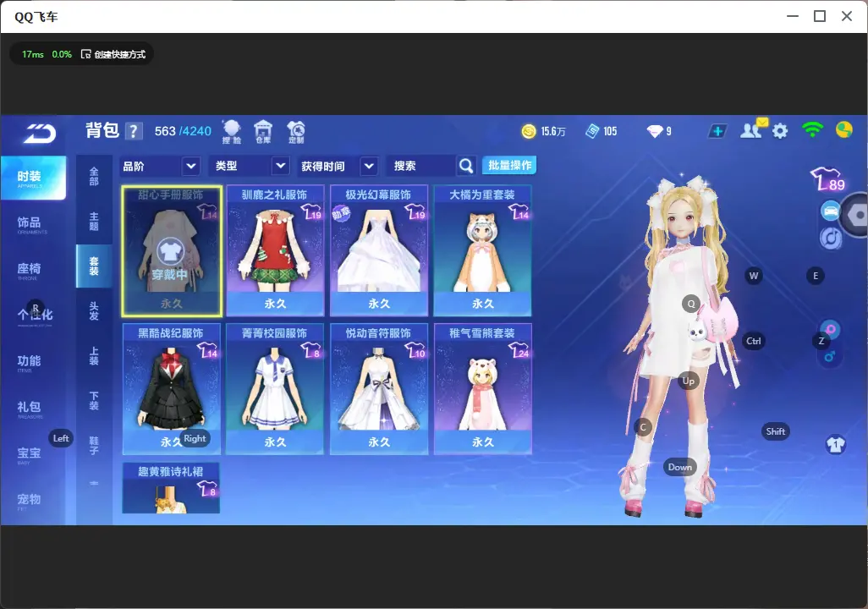Click the music note action icon
The width and height of the screenshot is (868, 609).
click(831, 238)
